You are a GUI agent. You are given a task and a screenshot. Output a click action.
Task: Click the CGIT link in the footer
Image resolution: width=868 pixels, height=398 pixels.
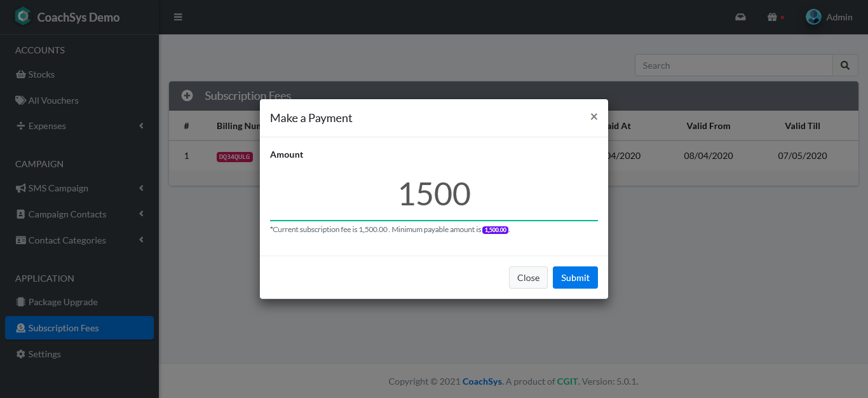click(567, 381)
